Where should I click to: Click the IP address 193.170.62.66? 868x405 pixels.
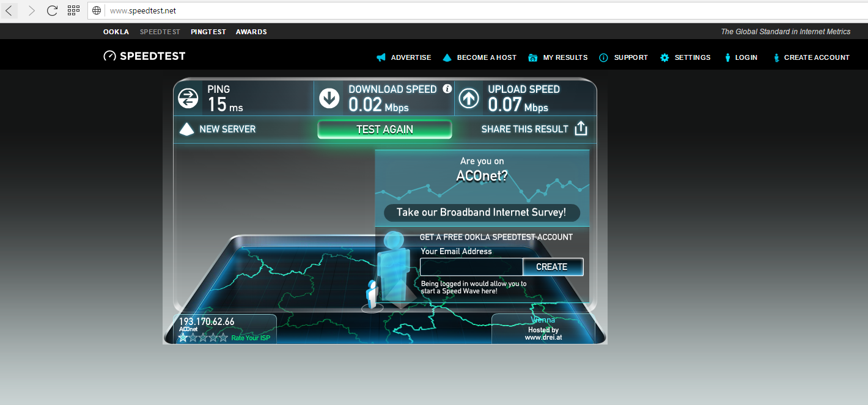(207, 321)
